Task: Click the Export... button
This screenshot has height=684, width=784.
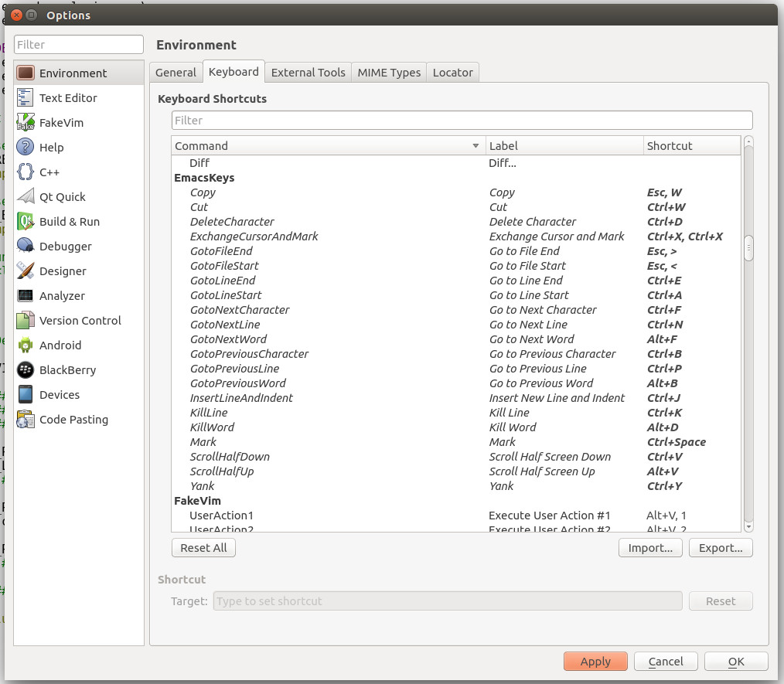Action: [721, 548]
